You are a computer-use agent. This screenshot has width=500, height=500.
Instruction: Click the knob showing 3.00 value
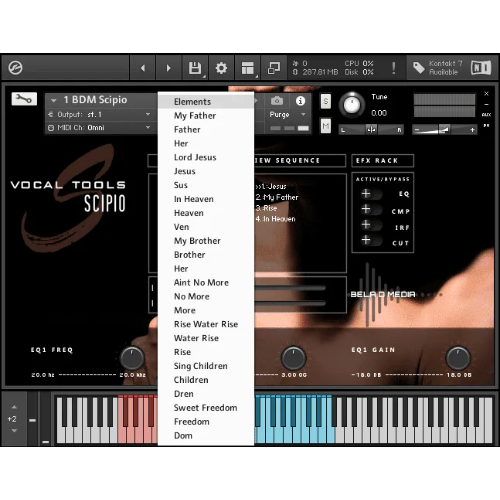pyautogui.click(x=293, y=358)
